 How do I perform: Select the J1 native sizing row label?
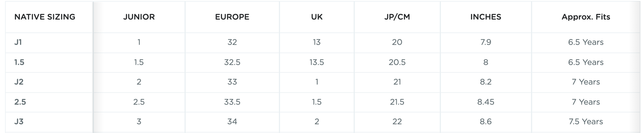click(x=18, y=42)
